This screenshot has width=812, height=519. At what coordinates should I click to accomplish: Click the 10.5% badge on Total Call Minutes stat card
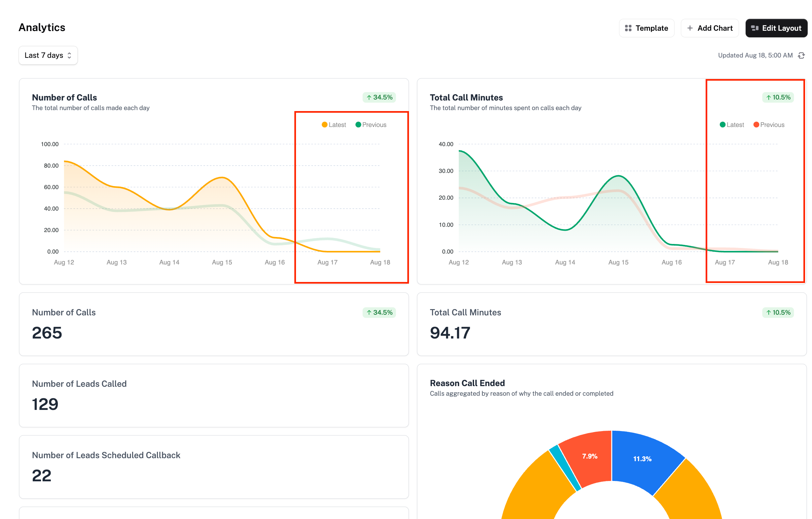[778, 312]
